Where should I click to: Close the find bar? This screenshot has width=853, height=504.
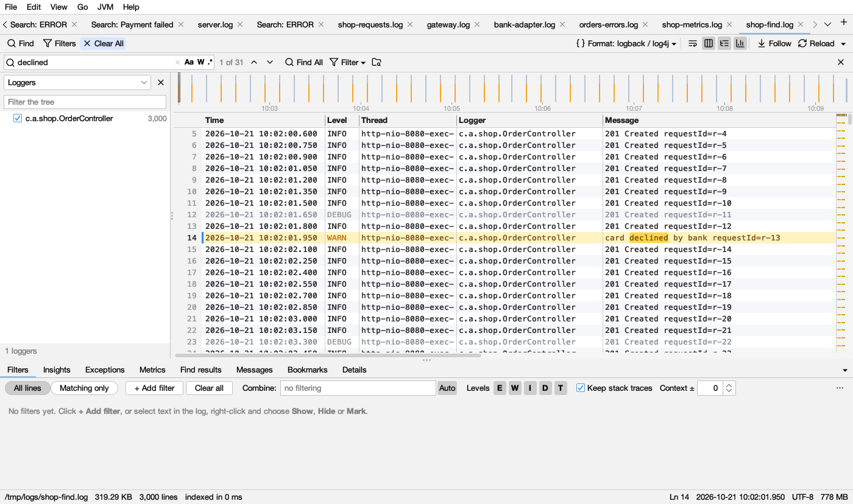(841, 62)
